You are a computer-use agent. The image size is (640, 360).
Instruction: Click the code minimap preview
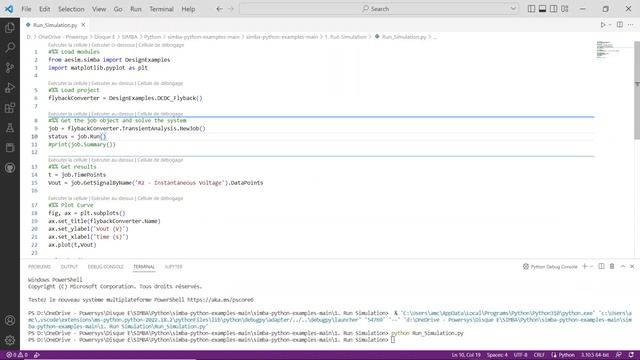tap(609, 50)
